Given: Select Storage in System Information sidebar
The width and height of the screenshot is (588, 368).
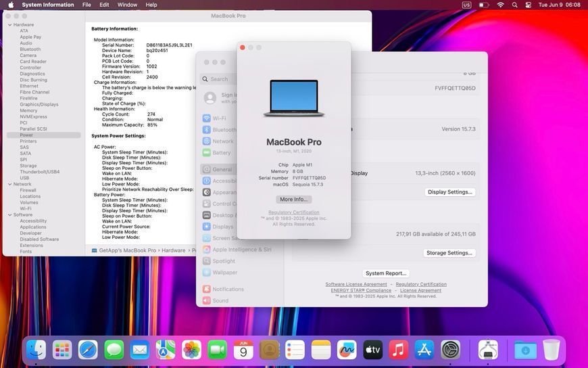Looking at the screenshot, I should coord(28,166).
